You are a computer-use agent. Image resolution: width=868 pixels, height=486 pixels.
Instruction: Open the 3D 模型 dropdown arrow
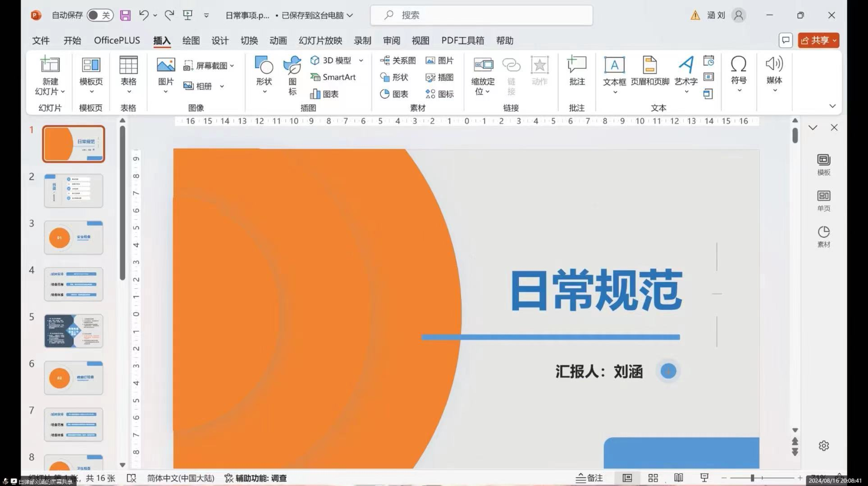pos(361,60)
